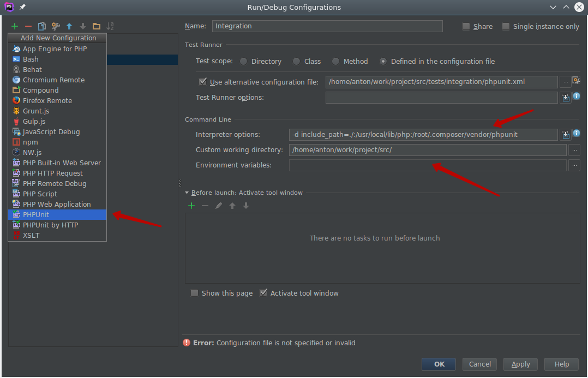
Task: Select the highlighted PHPUnit entry
Action: click(57, 214)
